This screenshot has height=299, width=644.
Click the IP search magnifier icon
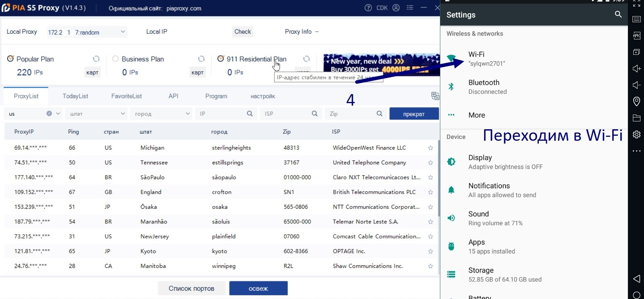250,114
